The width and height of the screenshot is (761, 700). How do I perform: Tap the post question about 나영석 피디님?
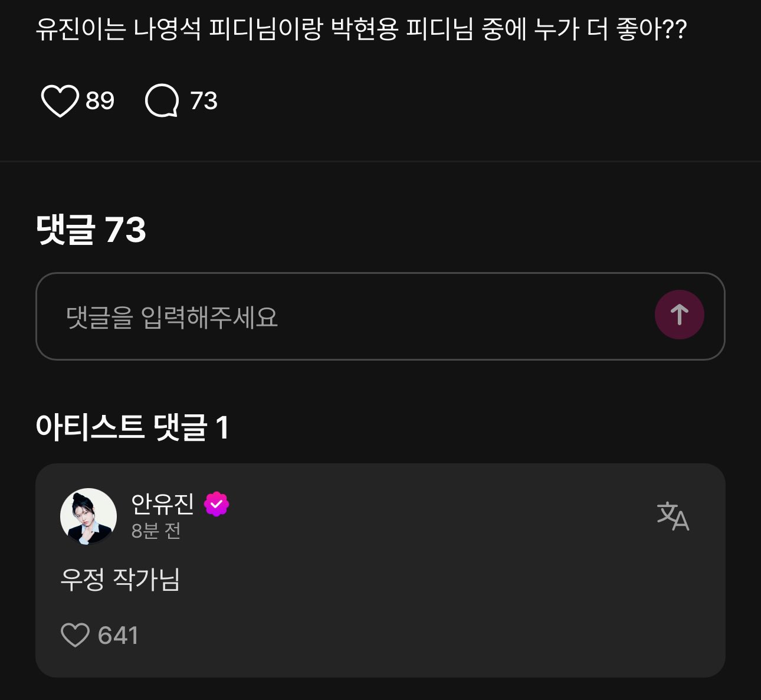pos(361,29)
